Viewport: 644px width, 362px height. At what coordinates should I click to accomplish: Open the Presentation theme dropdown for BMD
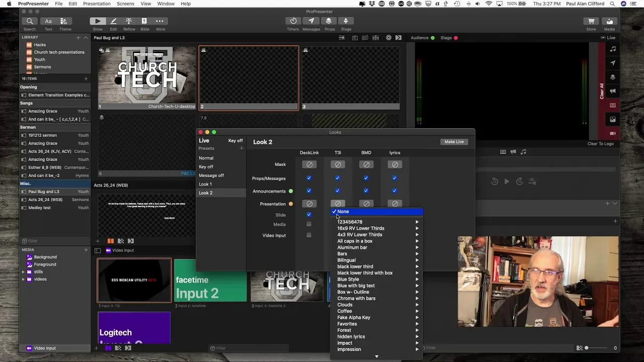(x=366, y=204)
